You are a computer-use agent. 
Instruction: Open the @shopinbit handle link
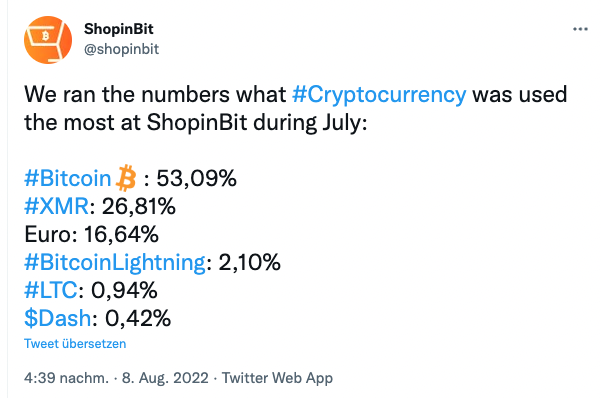point(121,49)
